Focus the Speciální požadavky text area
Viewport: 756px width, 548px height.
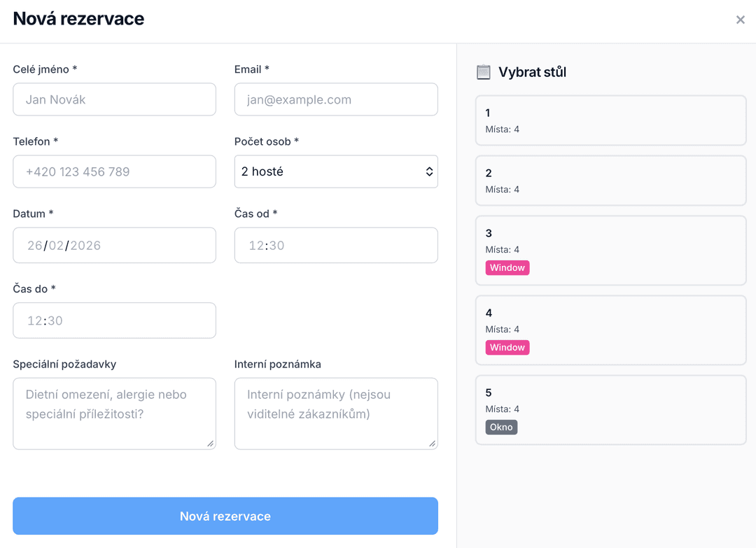pyautogui.click(x=114, y=413)
